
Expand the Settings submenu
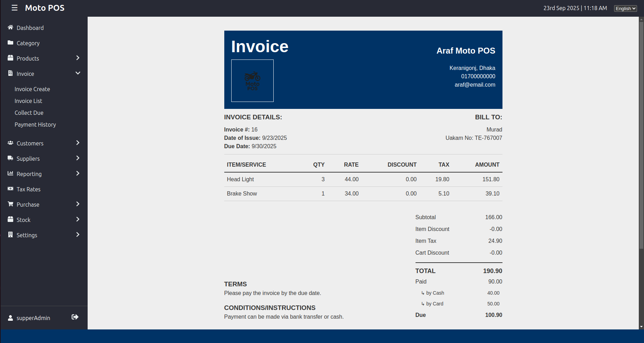[78, 235]
